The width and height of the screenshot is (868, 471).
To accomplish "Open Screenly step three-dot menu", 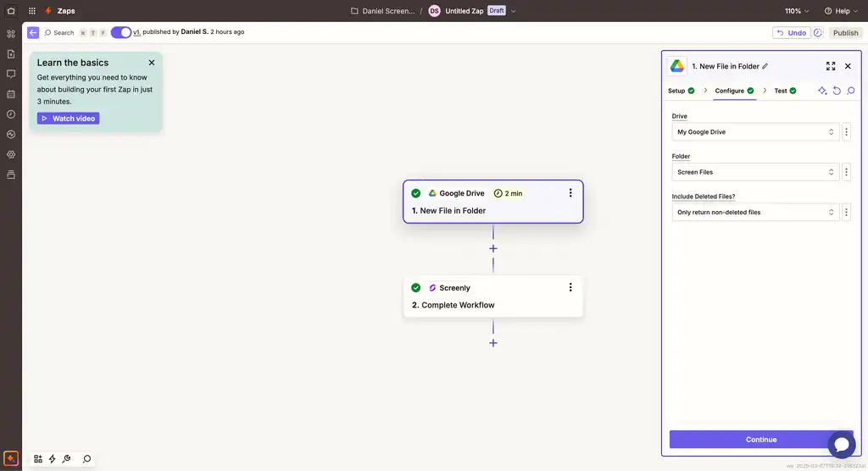I will [570, 287].
